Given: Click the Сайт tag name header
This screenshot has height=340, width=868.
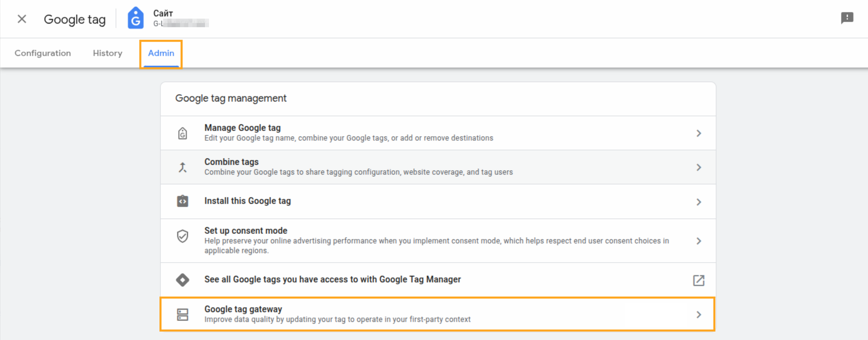Looking at the screenshot, I should (x=163, y=14).
